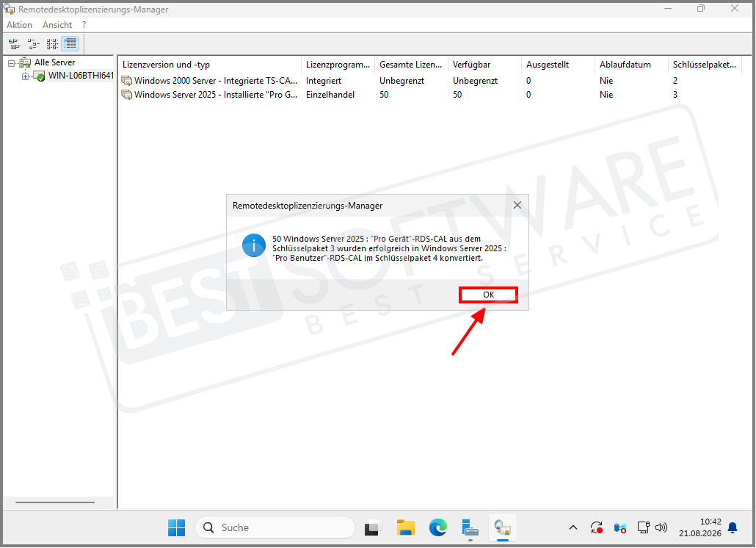Click the 50 value under Gesamte Lizenzen
The width and height of the screenshot is (756, 548).
click(x=384, y=95)
